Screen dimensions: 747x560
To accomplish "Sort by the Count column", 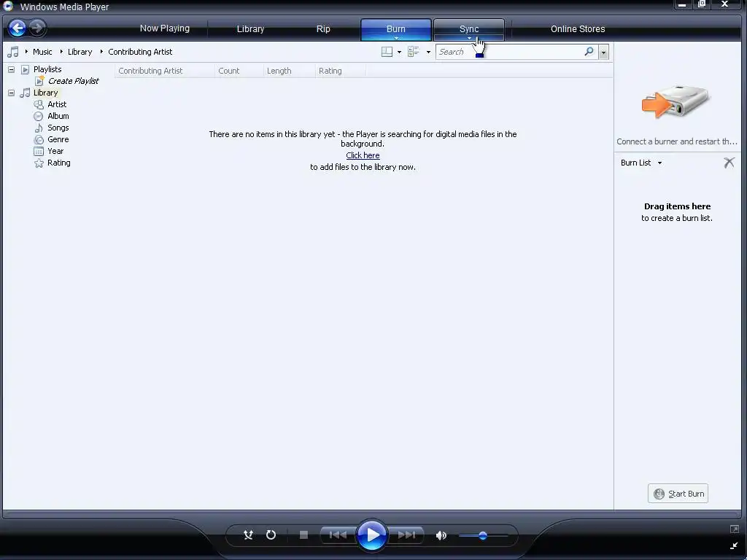I will coord(239,71).
